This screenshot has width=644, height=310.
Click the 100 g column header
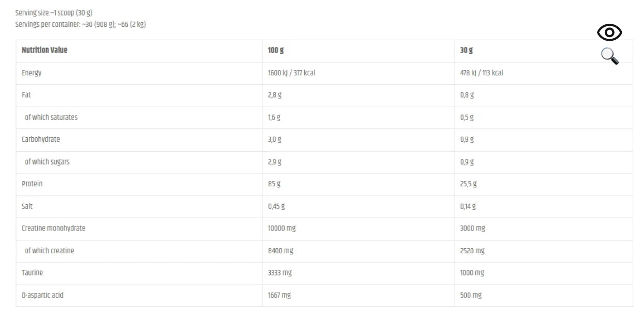coord(276,51)
